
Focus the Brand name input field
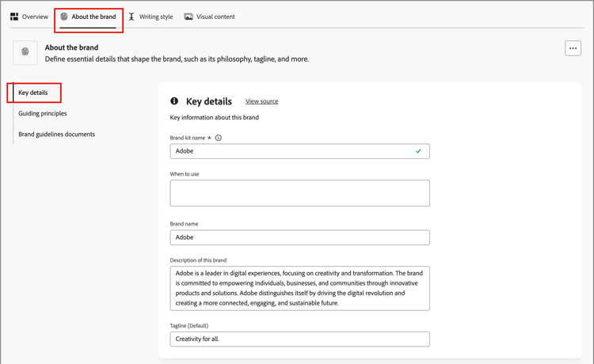[x=299, y=237]
